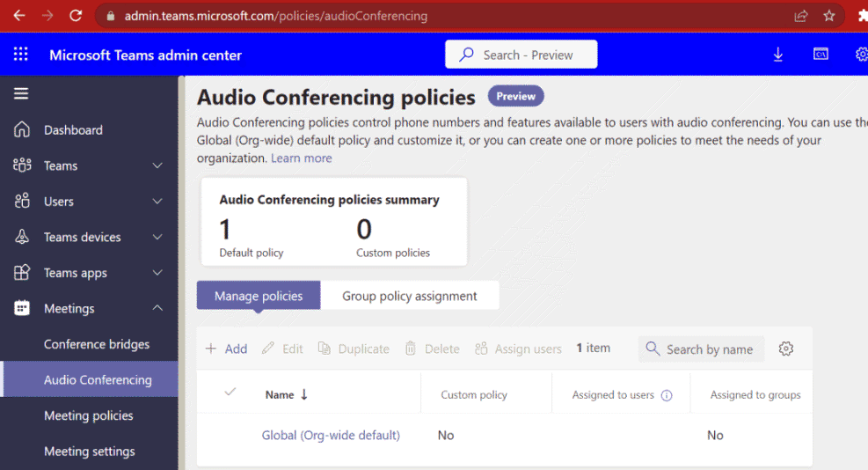
Task: Click the pencil Edit icon in the toolbar
Action: click(x=268, y=348)
